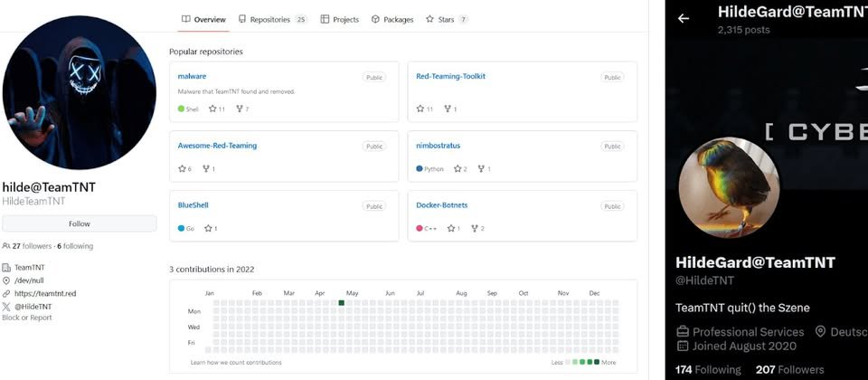Click the table icon beside Projects
This screenshot has width=868, height=380.
[x=325, y=19]
